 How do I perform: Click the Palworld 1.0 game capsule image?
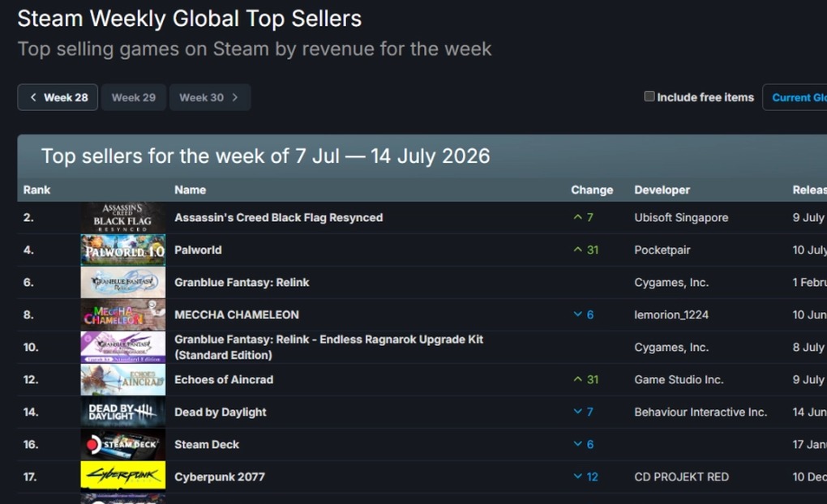point(123,250)
